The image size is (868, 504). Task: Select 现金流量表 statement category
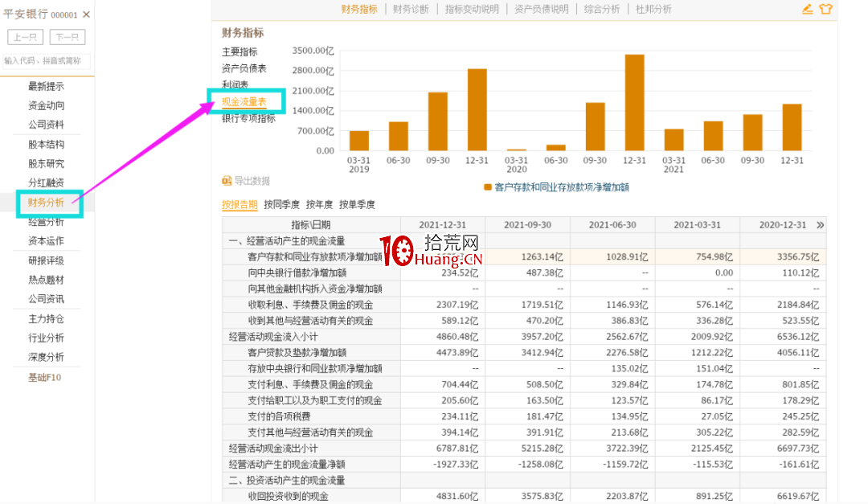click(244, 102)
